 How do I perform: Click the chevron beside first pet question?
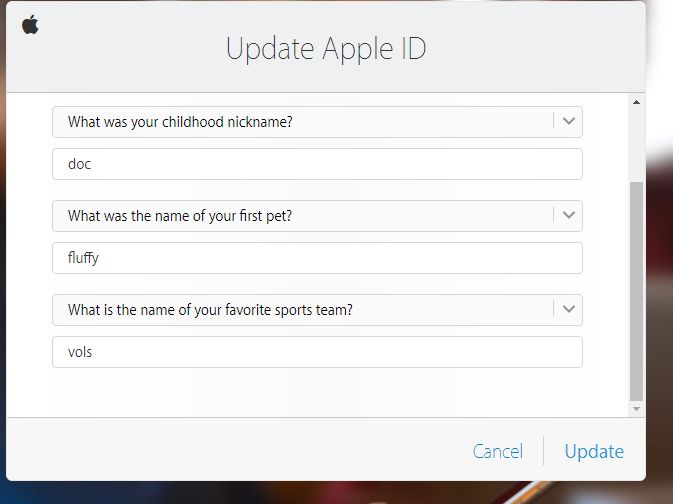pyautogui.click(x=569, y=215)
